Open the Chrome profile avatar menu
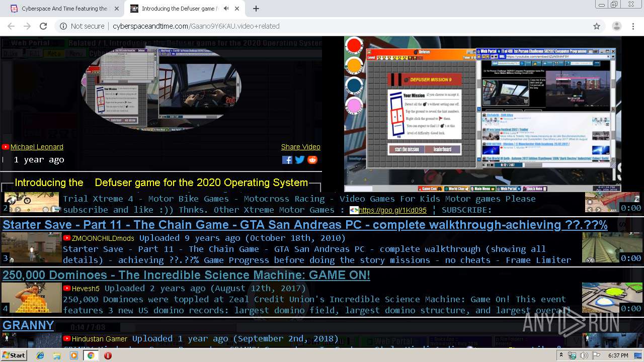Screen dimensions: 644x362 (x=616, y=26)
